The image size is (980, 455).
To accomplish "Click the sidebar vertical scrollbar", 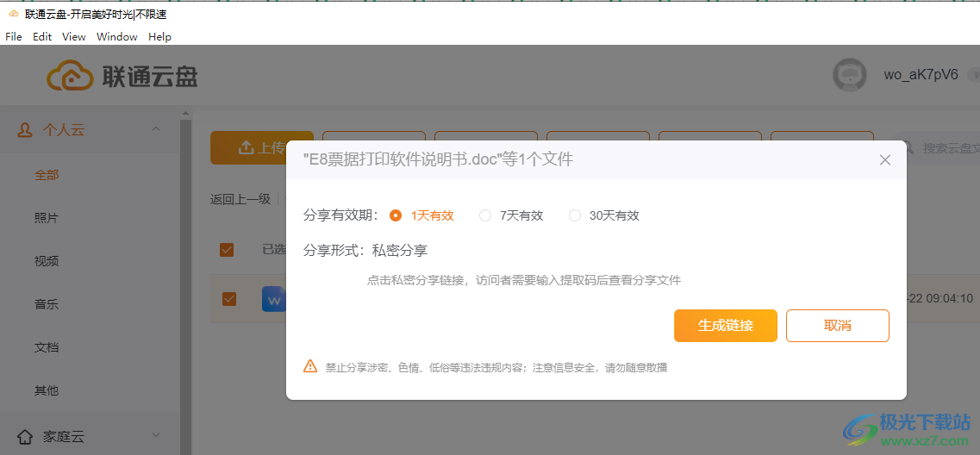I will pyautogui.click(x=185, y=286).
